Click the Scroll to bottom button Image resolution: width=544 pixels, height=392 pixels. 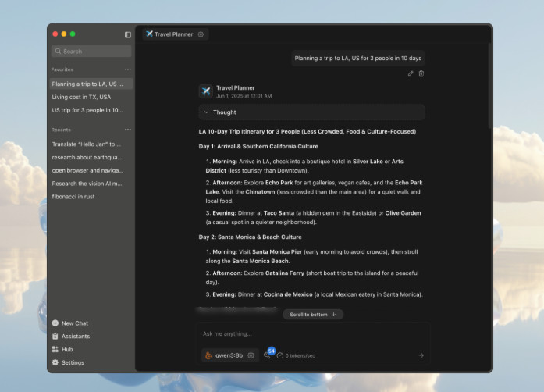coord(313,314)
